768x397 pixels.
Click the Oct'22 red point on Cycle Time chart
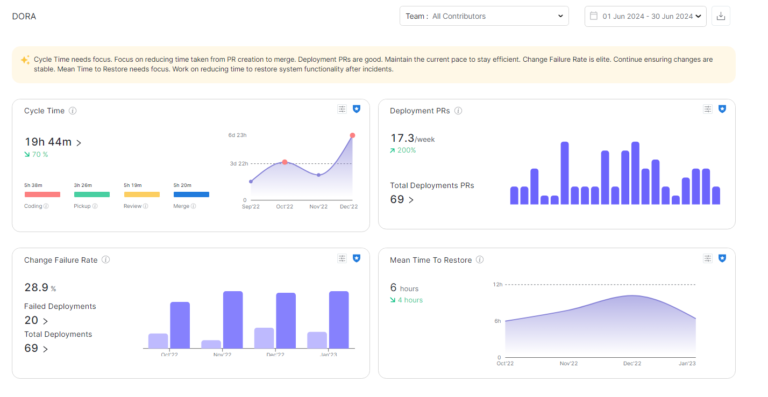click(x=285, y=162)
